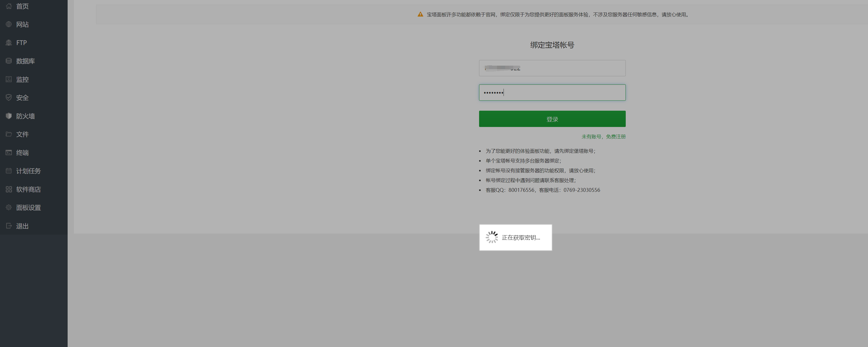The height and width of the screenshot is (347, 868).
Task: Click the globe icon beside 网站
Action: [9, 24]
